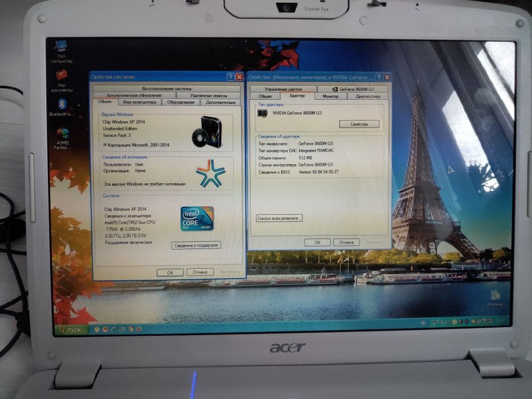The image size is (532, 399).
Task: Open Управление цветом tab
Action: (x=283, y=89)
